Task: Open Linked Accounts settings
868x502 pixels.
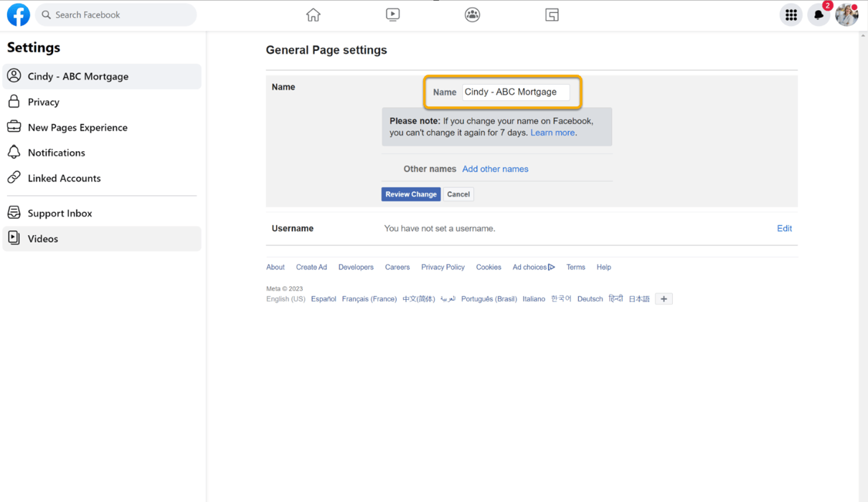Action: point(64,179)
